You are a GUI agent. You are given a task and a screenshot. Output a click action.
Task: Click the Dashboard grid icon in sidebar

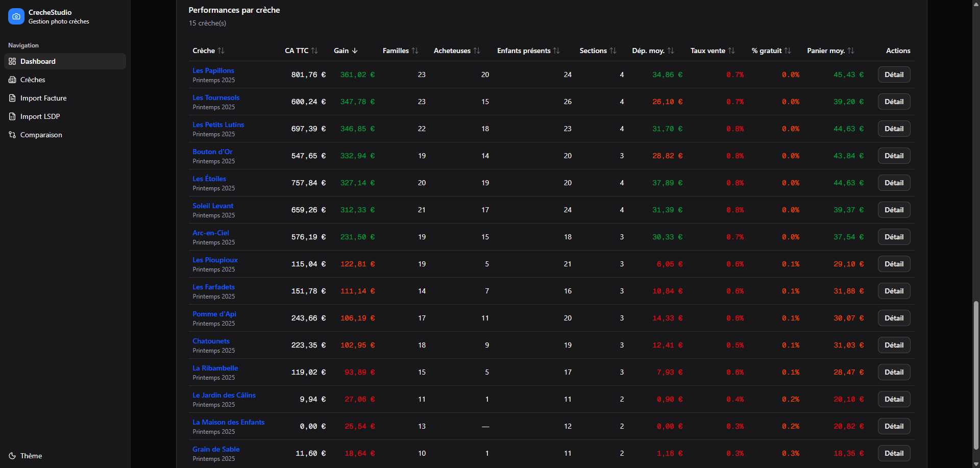[x=12, y=61]
